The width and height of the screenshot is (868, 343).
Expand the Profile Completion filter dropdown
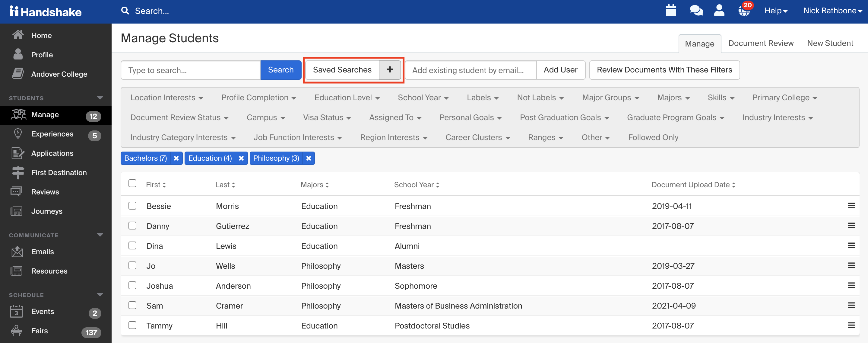pos(258,98)
